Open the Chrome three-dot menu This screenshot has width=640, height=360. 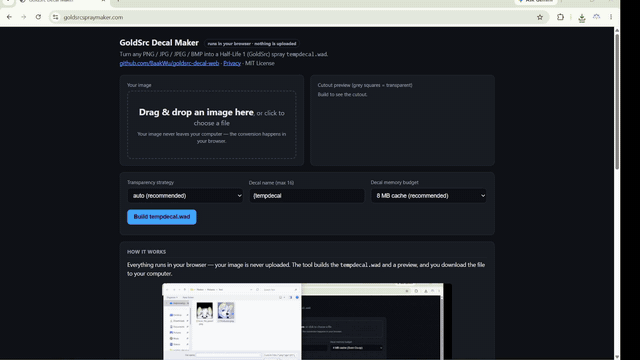click(x=611, y=17)
